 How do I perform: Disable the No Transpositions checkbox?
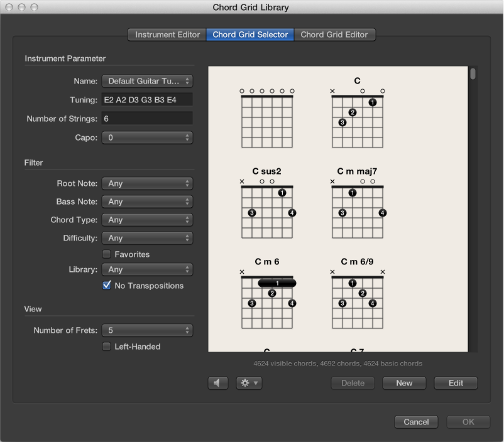click(106, 286)
